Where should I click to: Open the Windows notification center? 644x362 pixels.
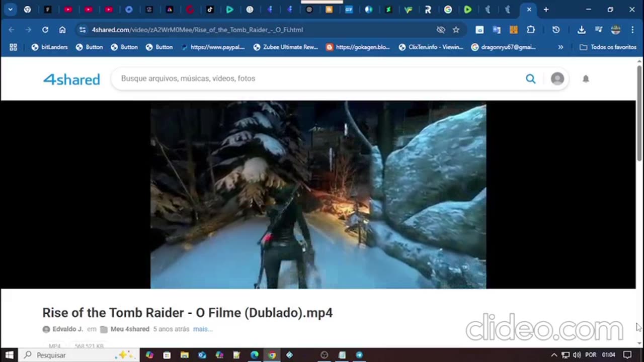[627, 355]
